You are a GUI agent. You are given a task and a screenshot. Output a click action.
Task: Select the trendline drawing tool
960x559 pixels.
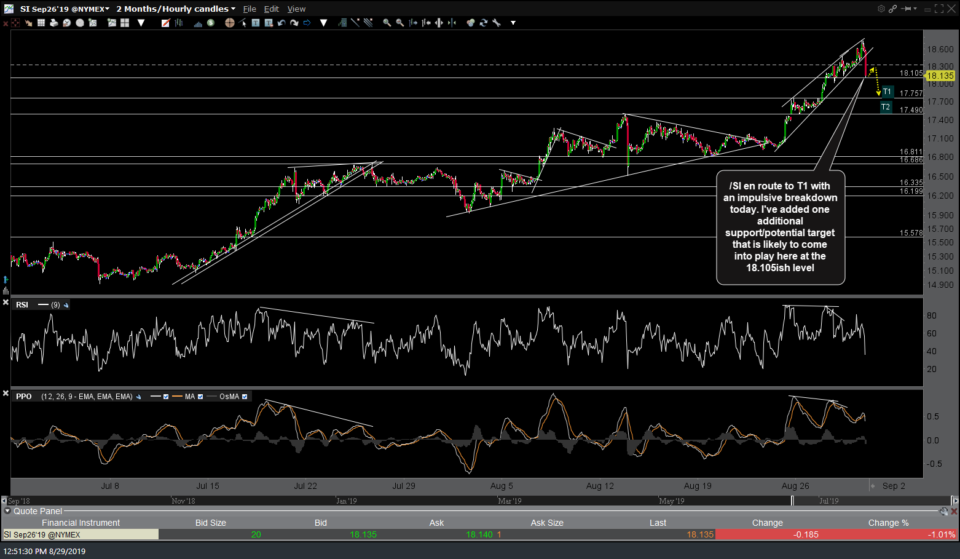pos(355,23)
